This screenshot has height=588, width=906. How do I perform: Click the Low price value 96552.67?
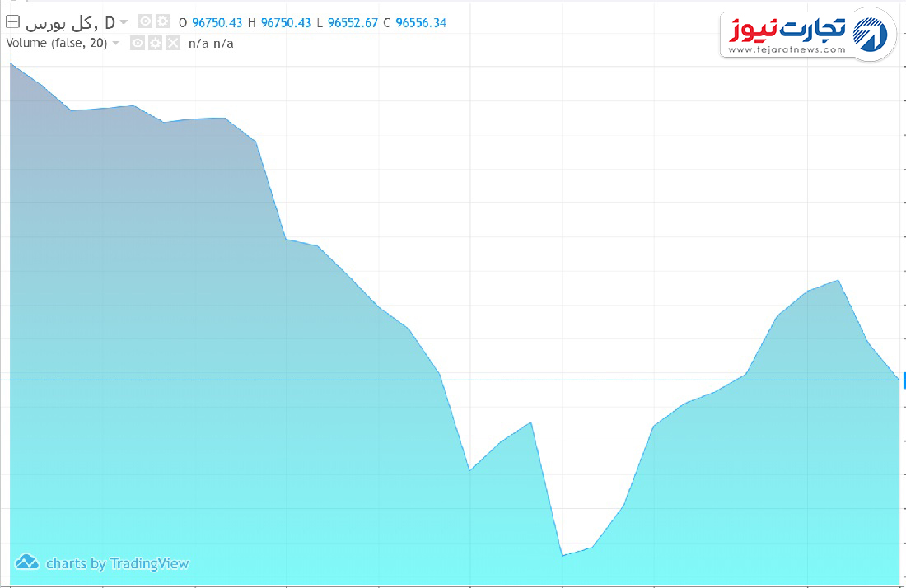pyautogui.click(x=352, y=23)
